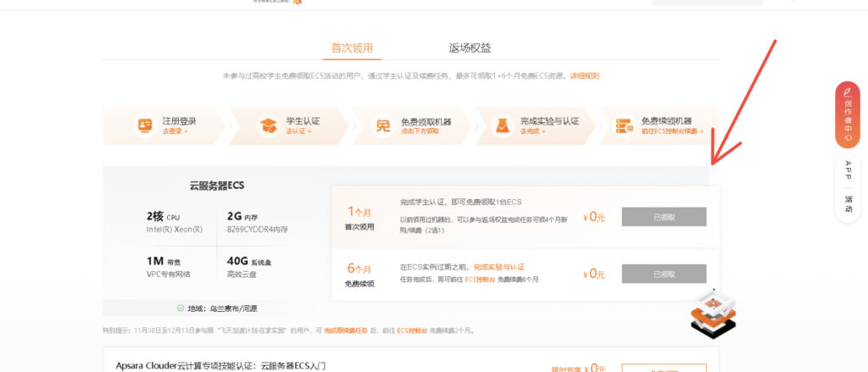
Task: Click 完成学生认证，即可免费领取1台ECS text
Action: pos(460,202)
